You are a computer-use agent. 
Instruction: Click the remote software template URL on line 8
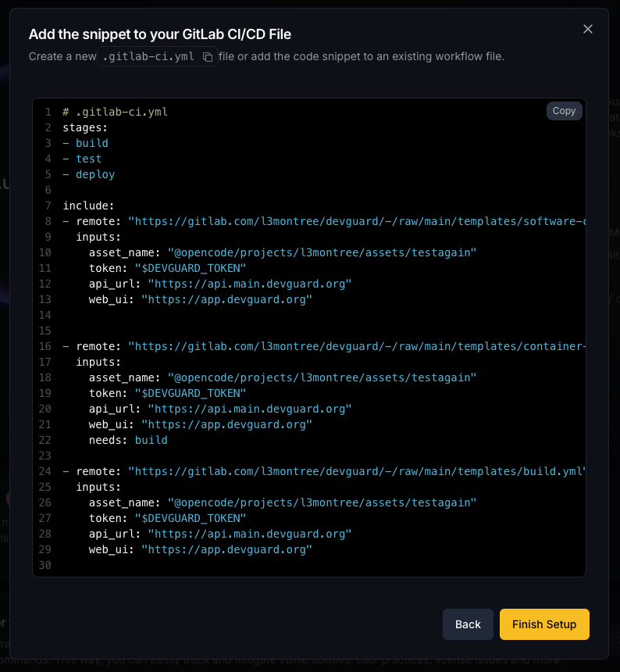pos(357,221)
